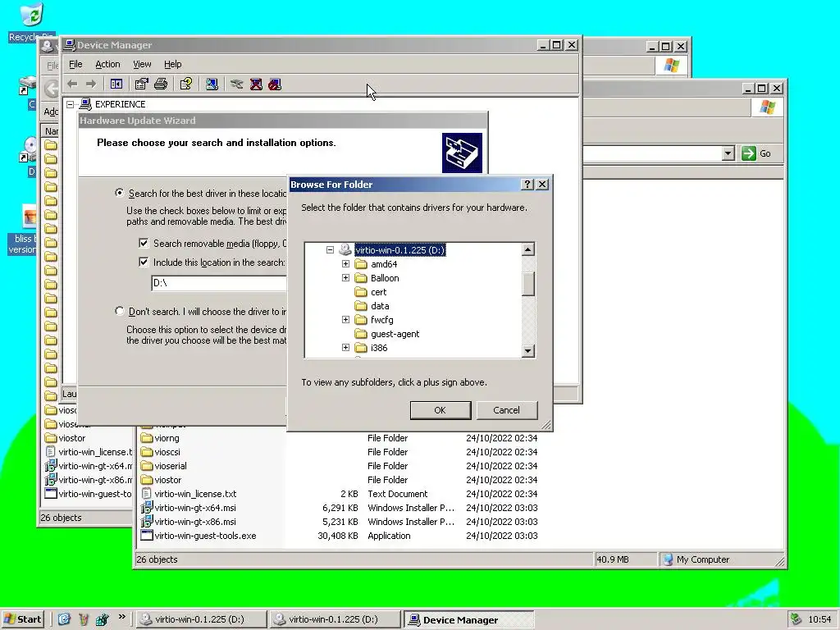Toggle 'Search removable media' checkbox
The width and height of the screenshot is (840, 630).
point(144,243)
